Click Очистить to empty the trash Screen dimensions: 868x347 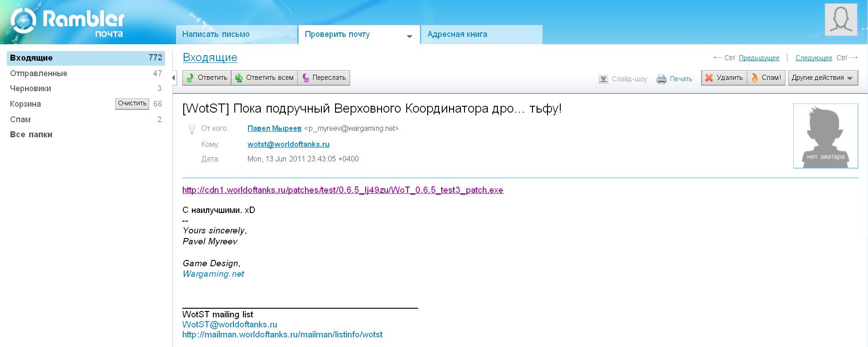click(x=132, y=104)
